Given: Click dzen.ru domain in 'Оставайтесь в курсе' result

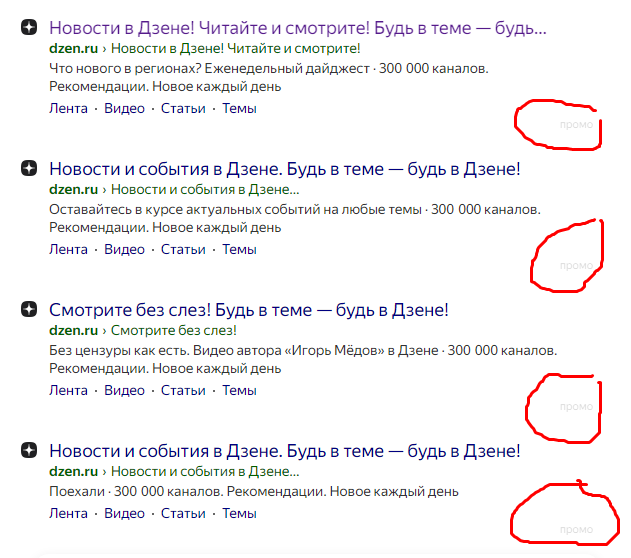Looking at the screenshot, I should pyautogui.click(x=74, y=189).
